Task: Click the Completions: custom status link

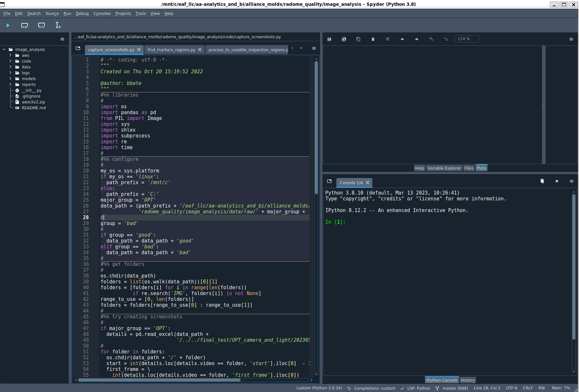Action: coord(375,388)
